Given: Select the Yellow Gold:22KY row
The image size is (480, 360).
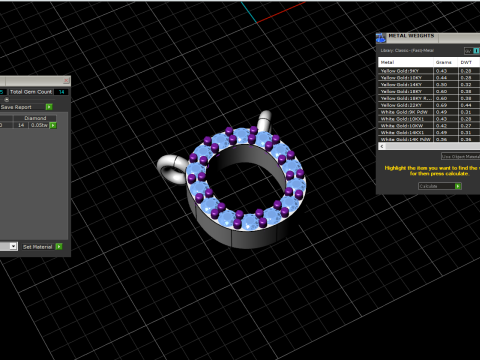Looking at the screenshot, I should (429, 105).
